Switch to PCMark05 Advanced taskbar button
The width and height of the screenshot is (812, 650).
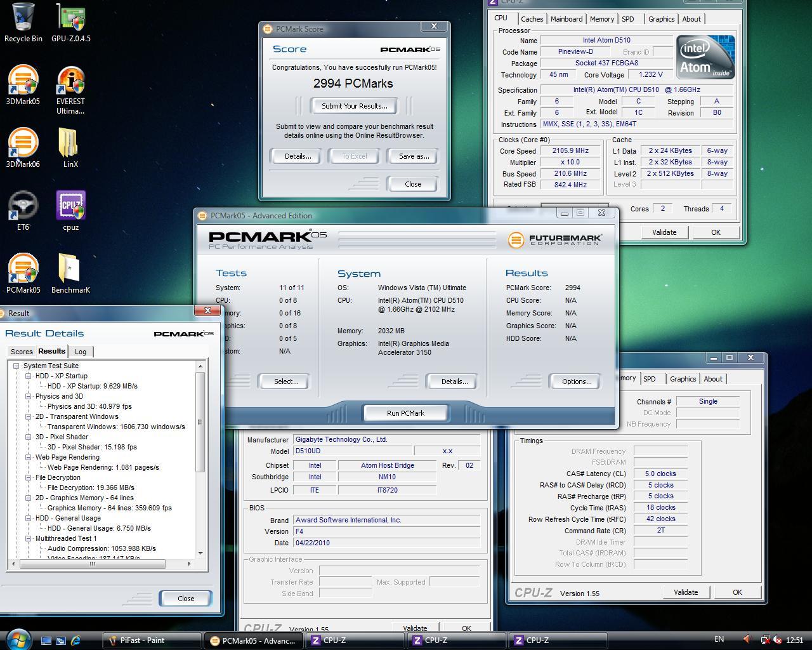coord(253,640)
